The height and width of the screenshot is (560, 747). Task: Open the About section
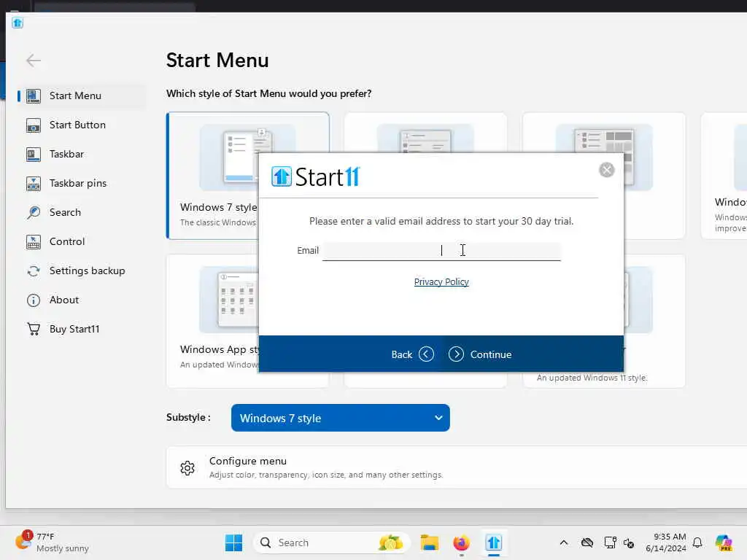(x=81, y=300)
